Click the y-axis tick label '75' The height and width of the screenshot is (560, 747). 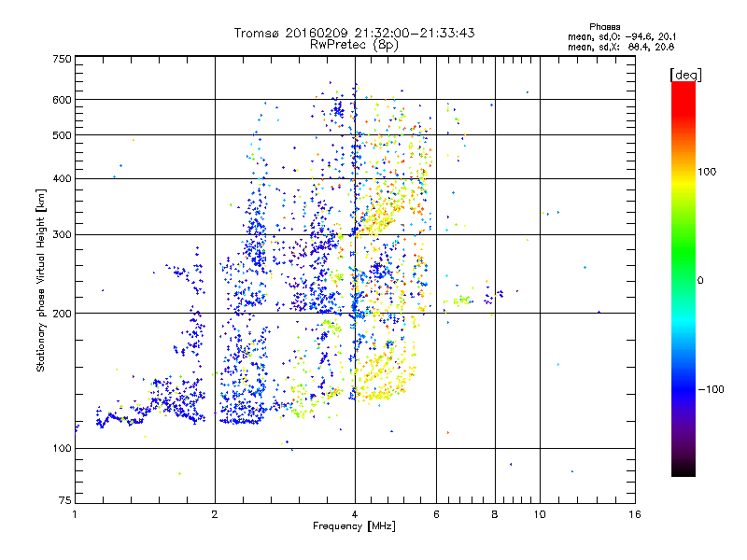tap(65, 500)
